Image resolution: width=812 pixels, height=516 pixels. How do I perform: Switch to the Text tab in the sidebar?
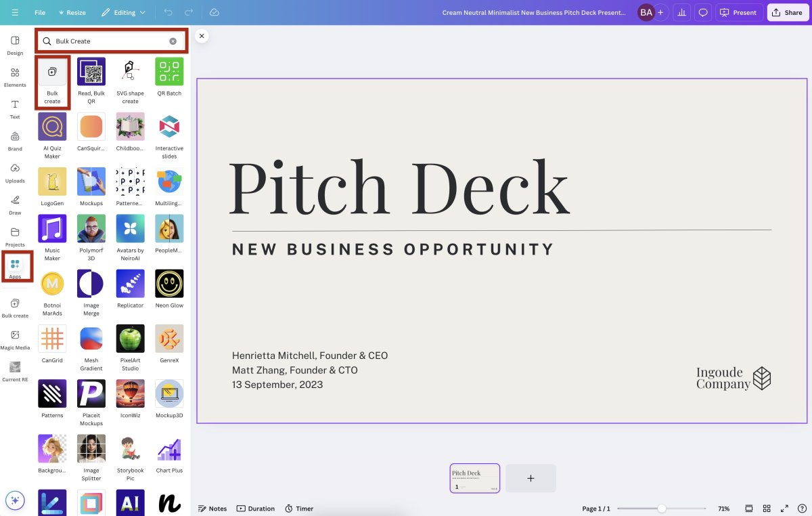tap(15, 108)
